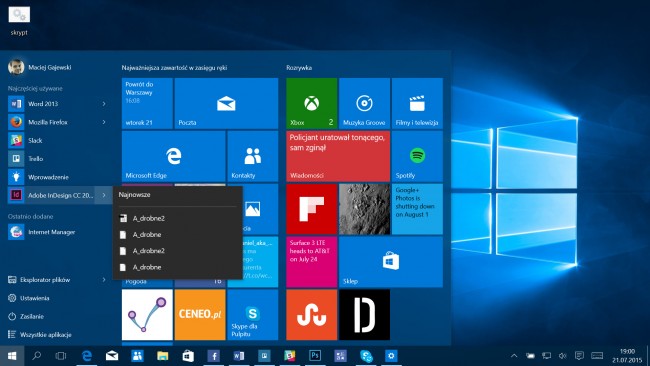650x366 pixels.
Task: Open the tile with purple connected dots
Action: pos(147,315)
